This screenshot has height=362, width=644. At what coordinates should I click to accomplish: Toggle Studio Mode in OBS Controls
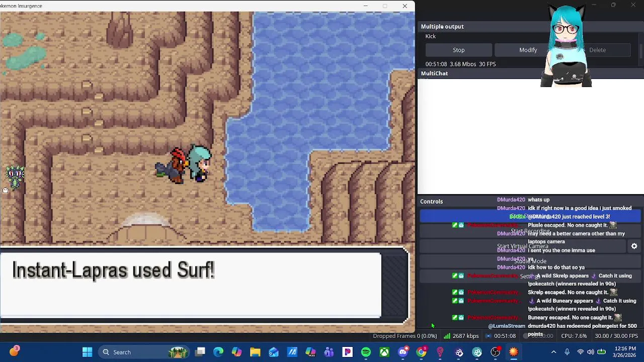(530, 261)
